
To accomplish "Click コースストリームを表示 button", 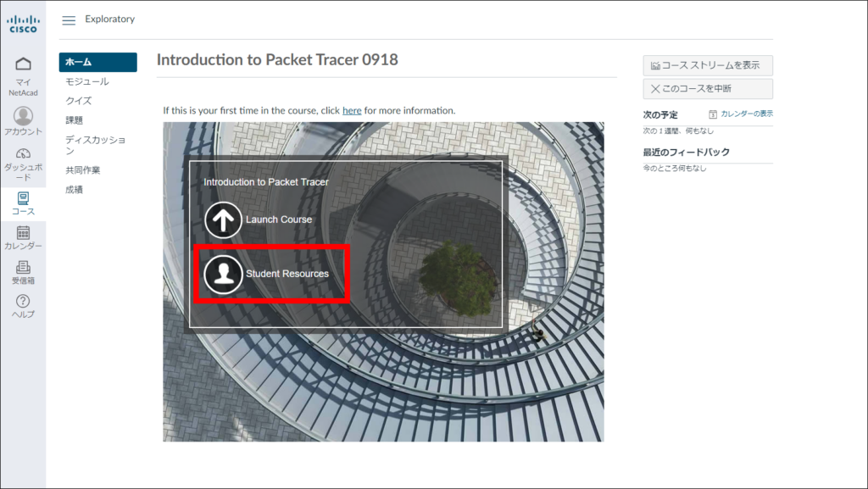I will tap(708, 65).
